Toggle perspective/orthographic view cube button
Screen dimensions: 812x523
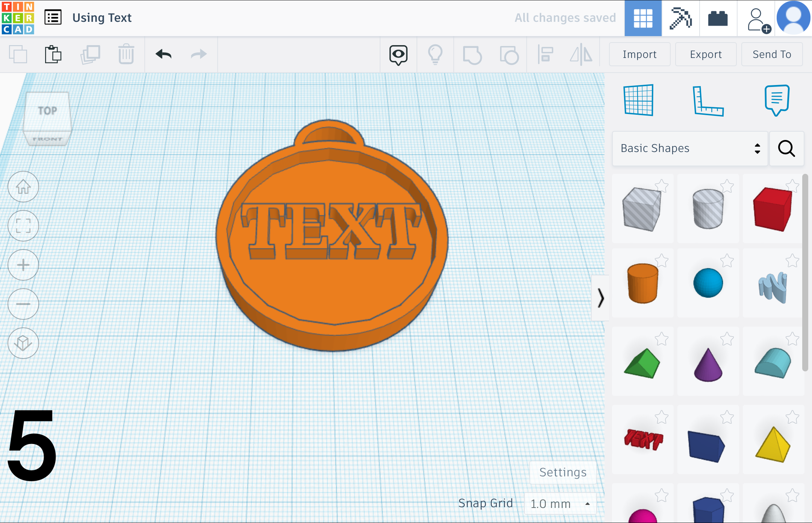click(x=23, y=343)
